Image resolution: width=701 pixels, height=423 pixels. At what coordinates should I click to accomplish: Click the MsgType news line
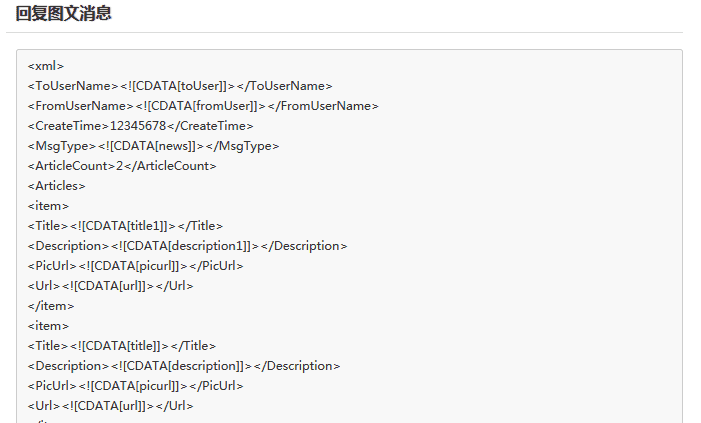[x=153, y=146]
